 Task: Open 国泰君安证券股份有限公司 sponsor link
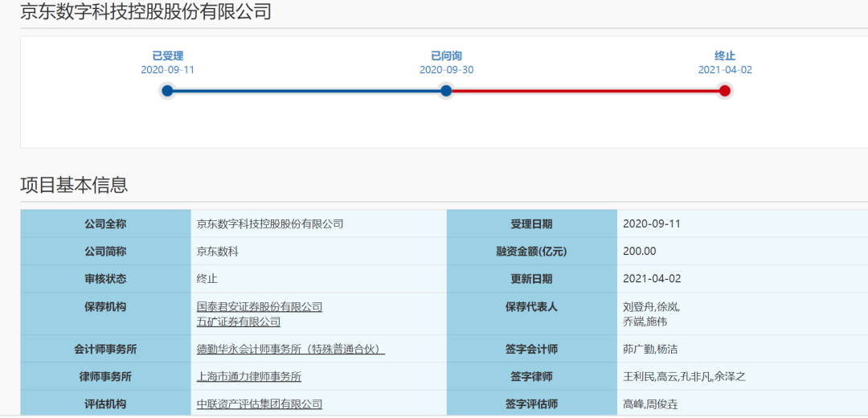point(260,307)
